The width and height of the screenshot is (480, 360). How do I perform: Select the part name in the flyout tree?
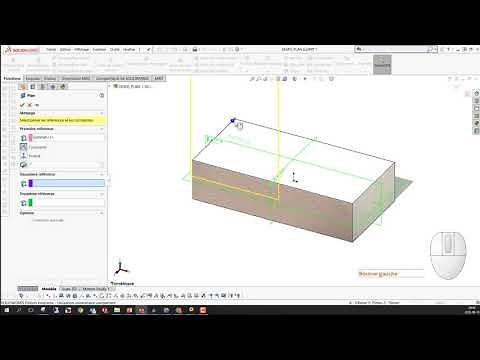click(135, 86)
